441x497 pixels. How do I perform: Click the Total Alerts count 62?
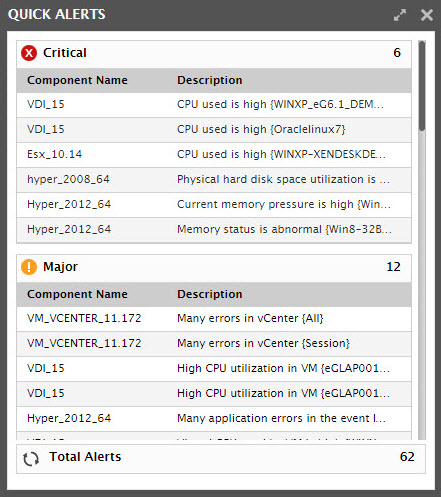coord(407,457)
